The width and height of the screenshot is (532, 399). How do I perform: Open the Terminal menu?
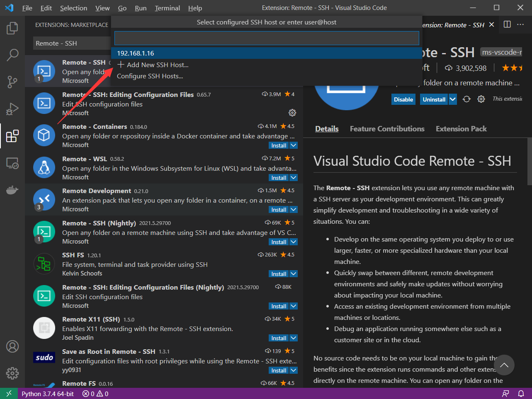(167, 8)
